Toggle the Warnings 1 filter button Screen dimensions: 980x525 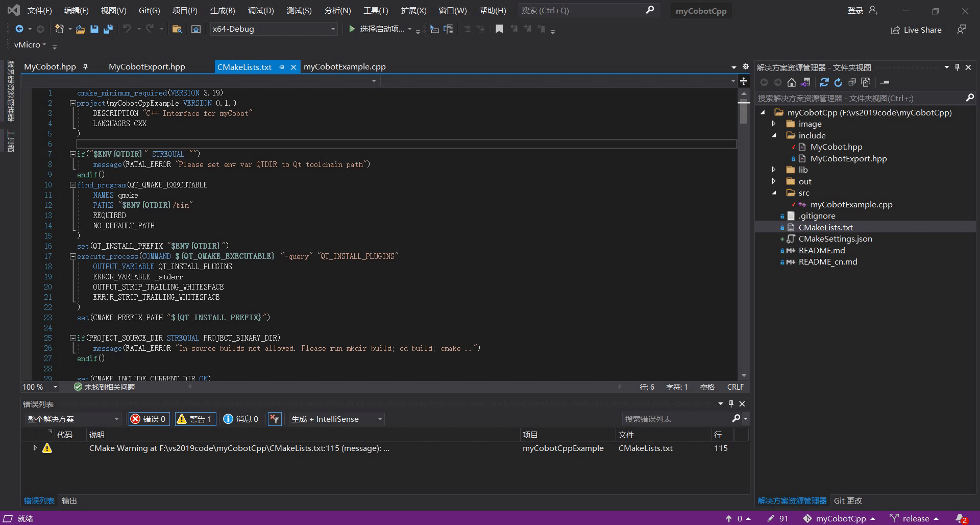pyautogui.click(x=195, y=419)
